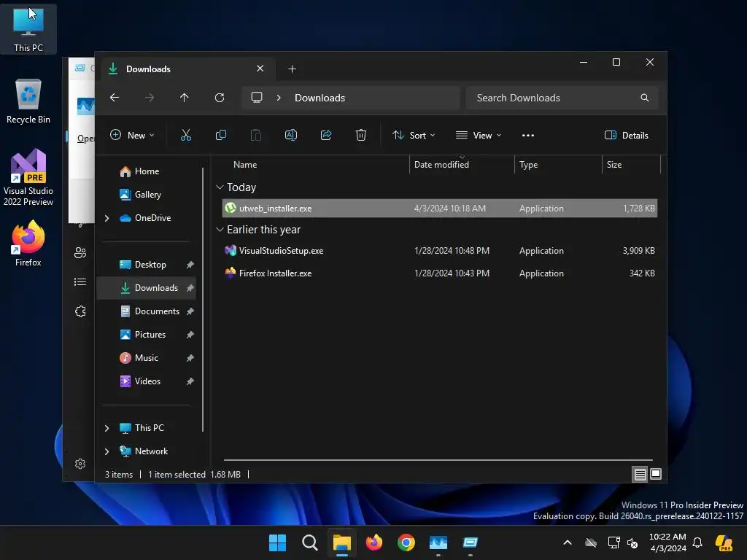Click the search magnifier in Search Downloads
This screenshot has height=560, width=747.
(645, 98)
